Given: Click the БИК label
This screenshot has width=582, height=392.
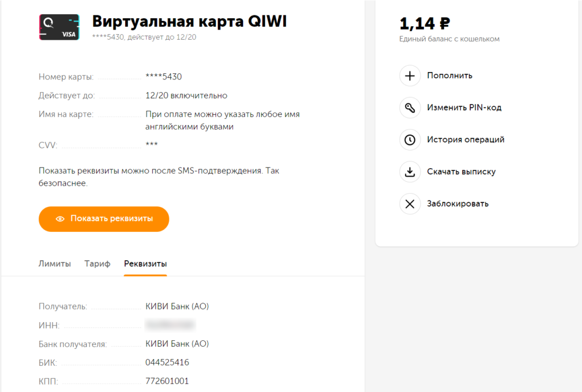Looking at the screenshot, I should tap(48, 362).
